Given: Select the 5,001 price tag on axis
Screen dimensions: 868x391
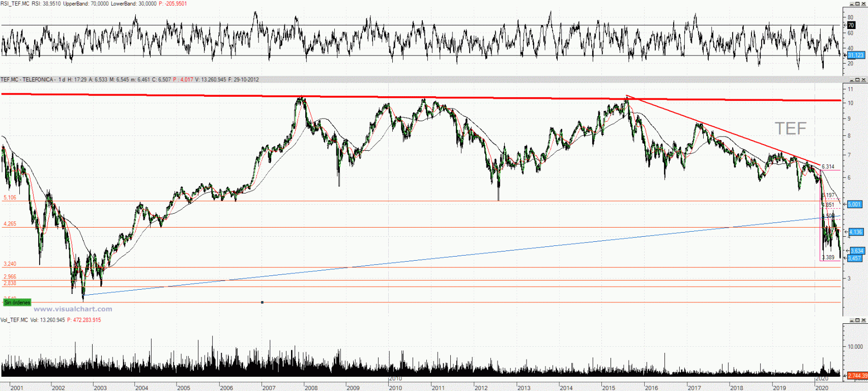Looking at the screenshot, I should (854, 204).
